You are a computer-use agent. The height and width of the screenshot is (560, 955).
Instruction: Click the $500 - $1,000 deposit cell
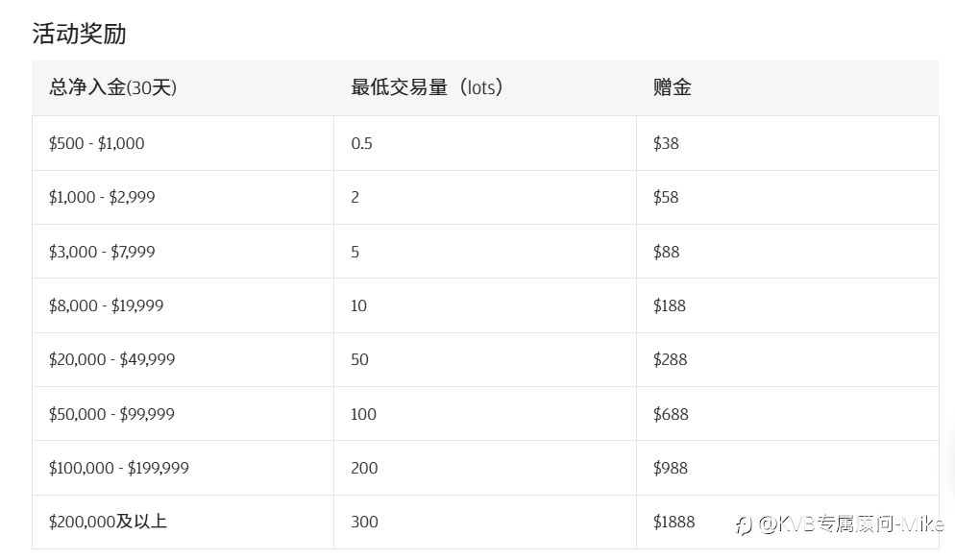click(183, 143)
